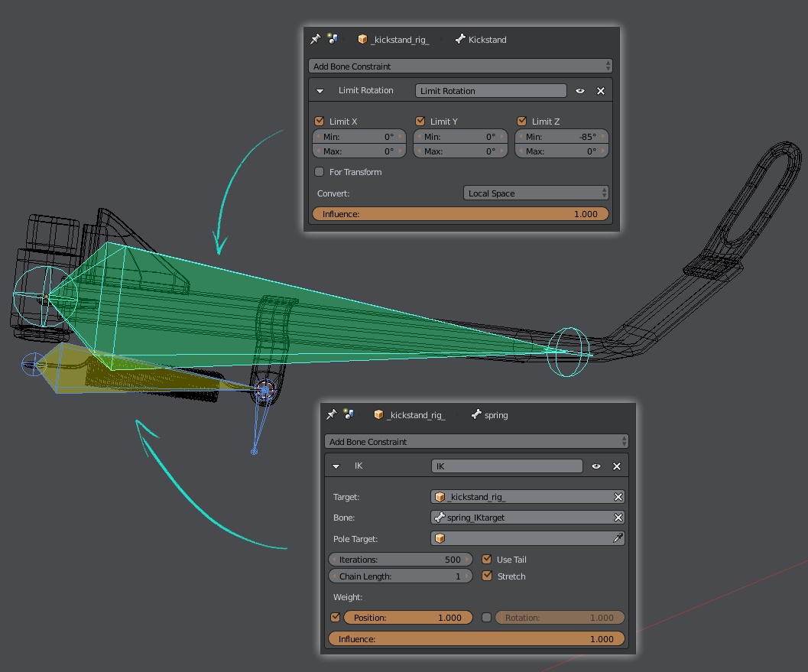Click the Rotation weight slider
Viewport: 808px width, 672px height.
560,618
